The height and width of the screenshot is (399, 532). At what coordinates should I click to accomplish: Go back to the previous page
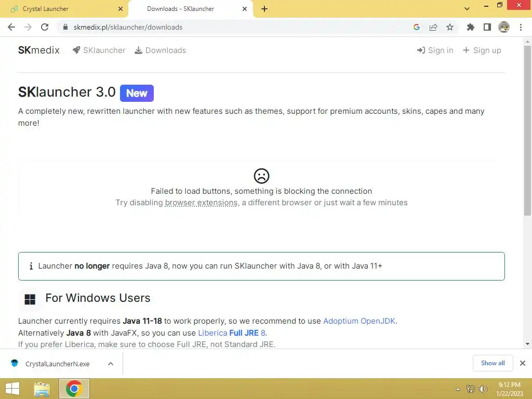(x=11, y=27)
